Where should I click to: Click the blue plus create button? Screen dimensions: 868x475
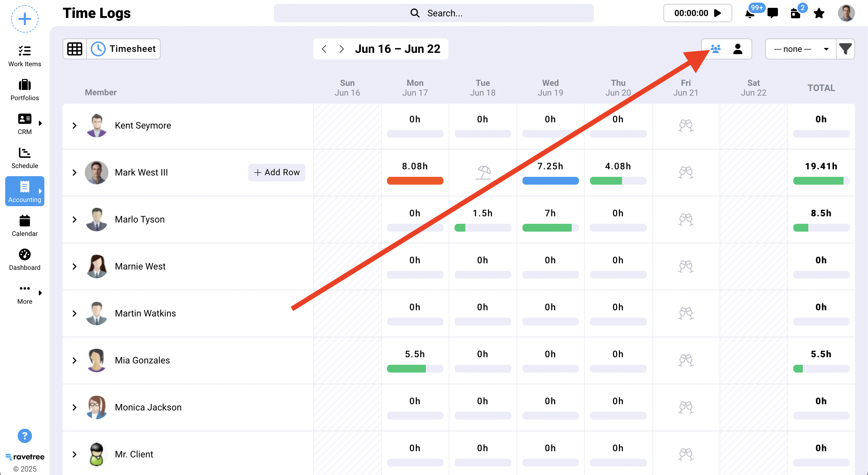point(24,19)
